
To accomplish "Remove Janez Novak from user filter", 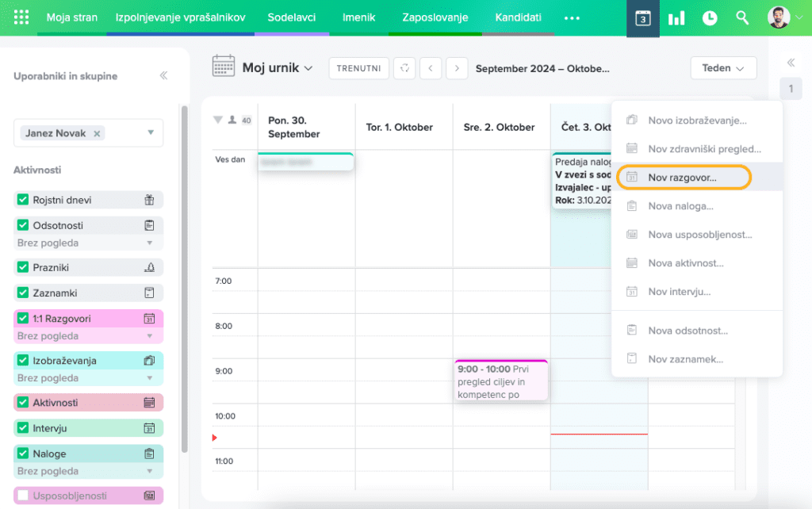I will 97,134.
